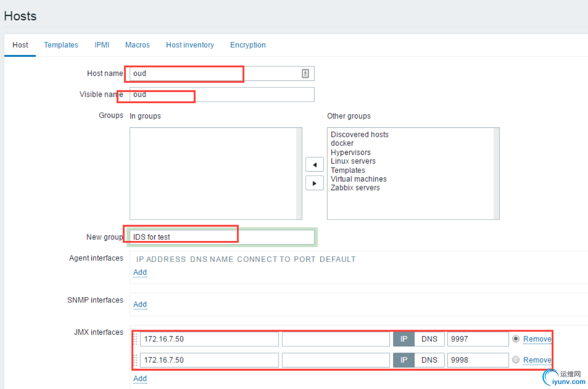Move group right with arrow button
Image resolution: width=588 pixels, height=389 pixels.
tap(314, 183)
